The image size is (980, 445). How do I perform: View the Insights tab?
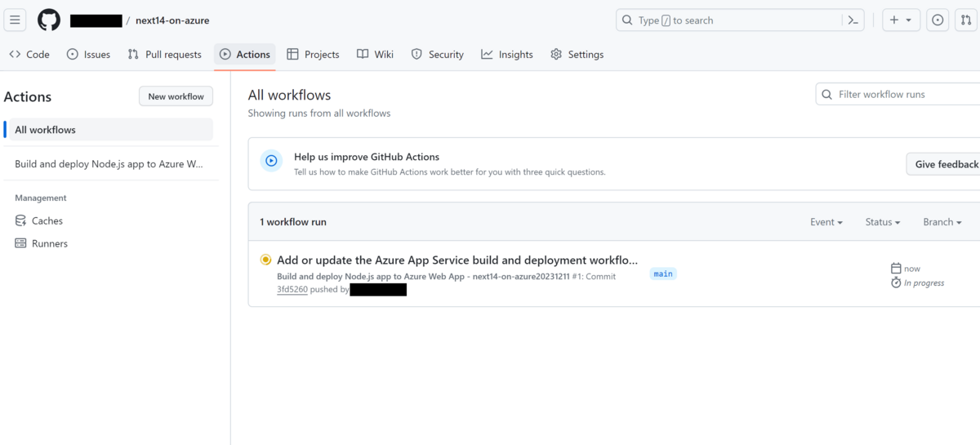pos(507,55)
